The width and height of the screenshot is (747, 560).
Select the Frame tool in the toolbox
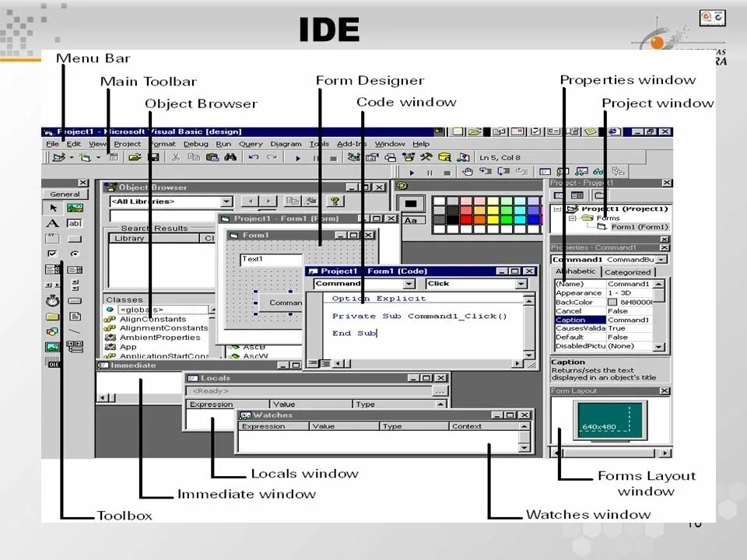click(52, 238)
